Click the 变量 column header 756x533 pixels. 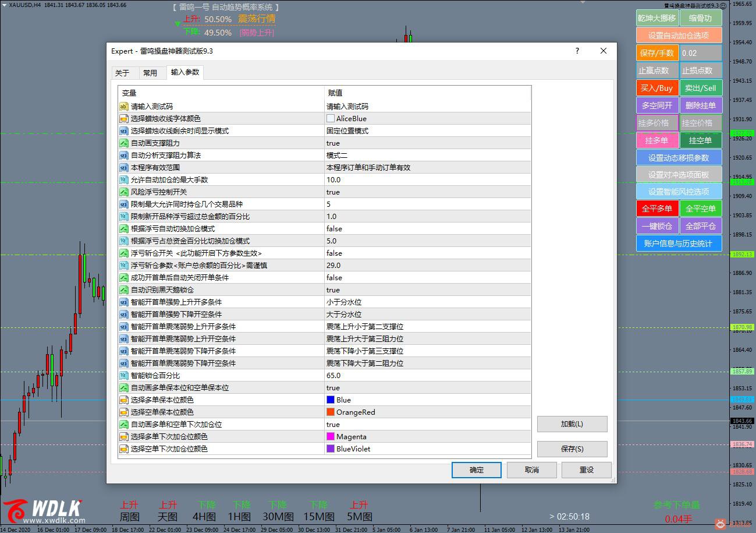click(x=221, y=93)
